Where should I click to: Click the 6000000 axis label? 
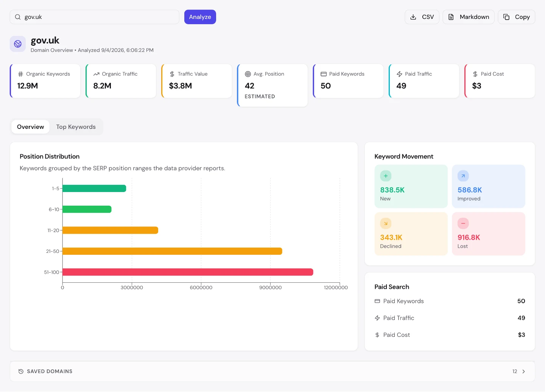click(201, 288)
